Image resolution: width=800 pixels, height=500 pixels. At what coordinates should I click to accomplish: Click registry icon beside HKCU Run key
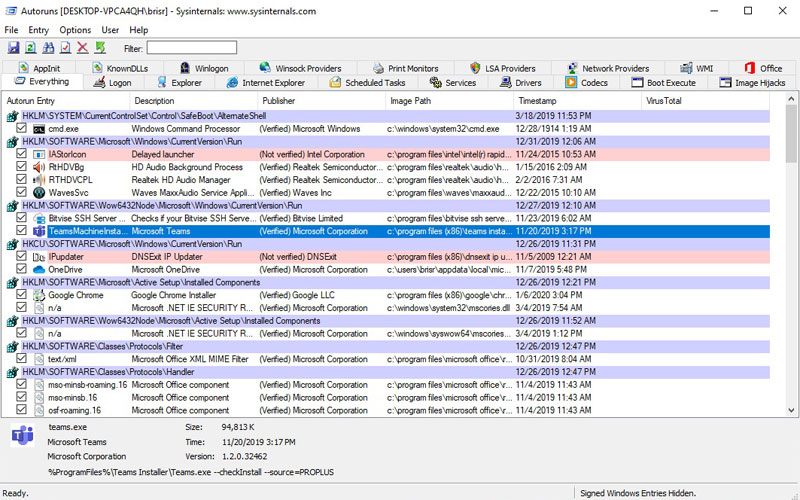tap(12, 244)
